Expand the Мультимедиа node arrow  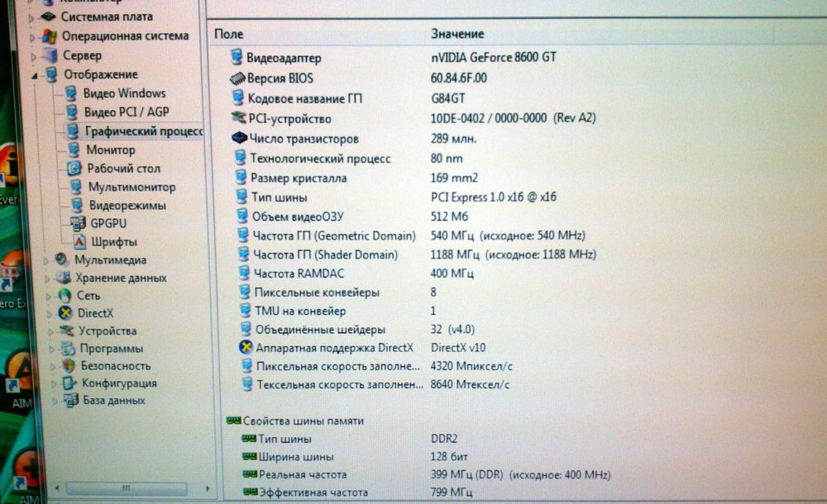coord(45,261)
